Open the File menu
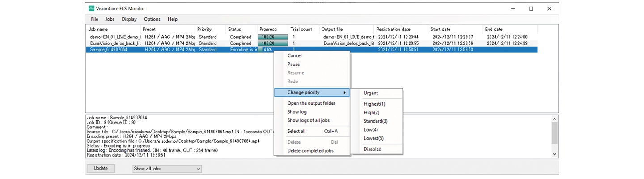The width and height of the screenshot is (644, 179). pyautogui.click(x=94, y=19)
